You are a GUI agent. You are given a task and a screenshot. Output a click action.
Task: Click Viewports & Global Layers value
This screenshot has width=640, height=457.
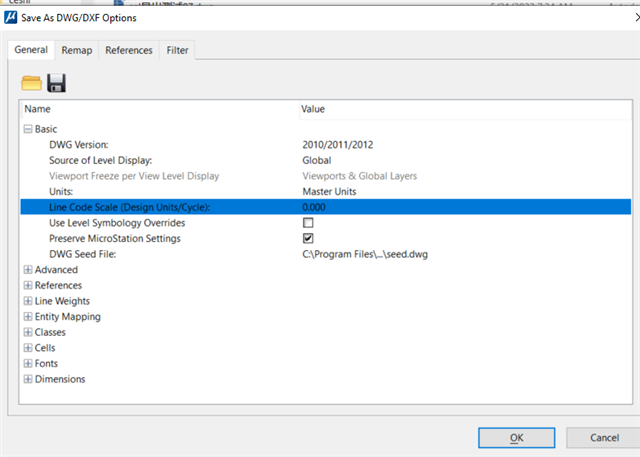pyautogui.click(x=360, y=176)
